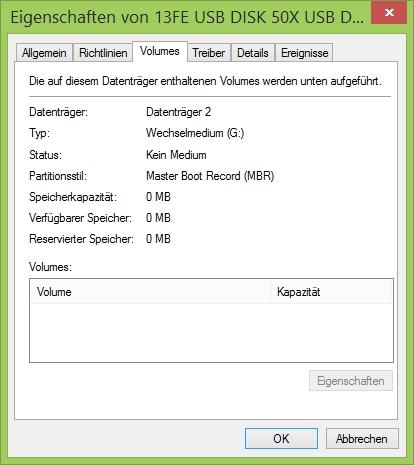Show the Ereignisse tab
414x465 pixels.
[x=304, y=53]
